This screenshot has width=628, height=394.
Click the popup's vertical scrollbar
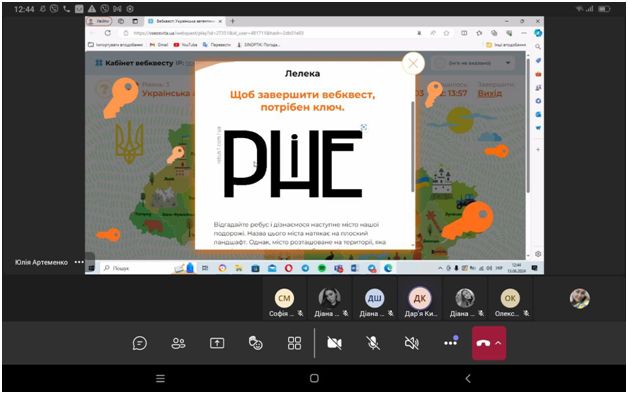[x=413, y=147]
